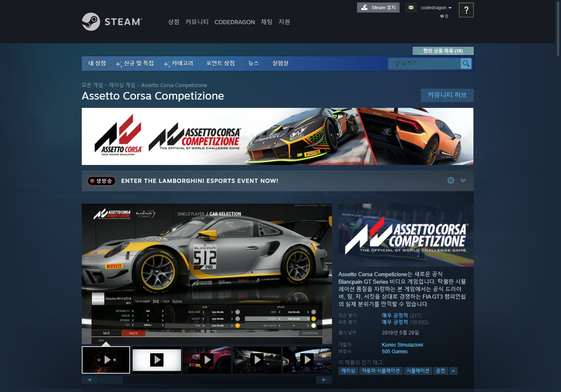Play the first video thumbnail
This screenshot has width=561, height=392.
pyautogui.click(x=106, y=360)
